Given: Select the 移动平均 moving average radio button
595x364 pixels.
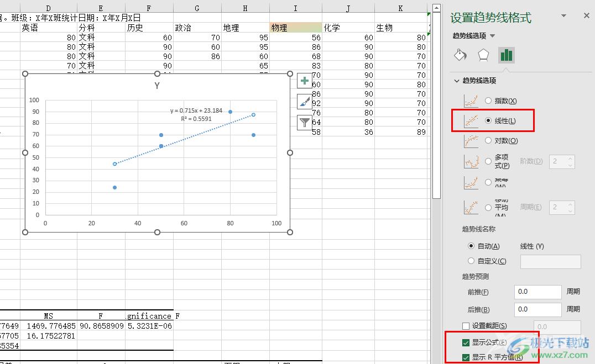Looking at the screenshot, I should pos(488,207).
